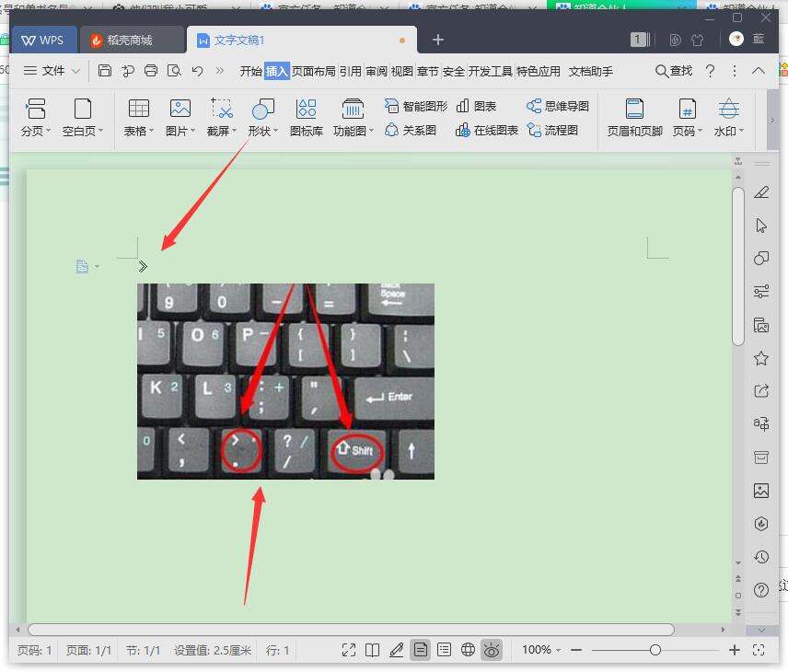
Task: Insert a 关系图 relationship diagram
Action: tap(410, 130)
